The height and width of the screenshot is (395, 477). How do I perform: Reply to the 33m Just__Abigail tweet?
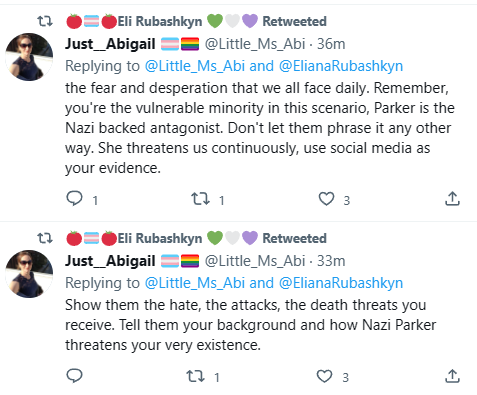point(74,376)
